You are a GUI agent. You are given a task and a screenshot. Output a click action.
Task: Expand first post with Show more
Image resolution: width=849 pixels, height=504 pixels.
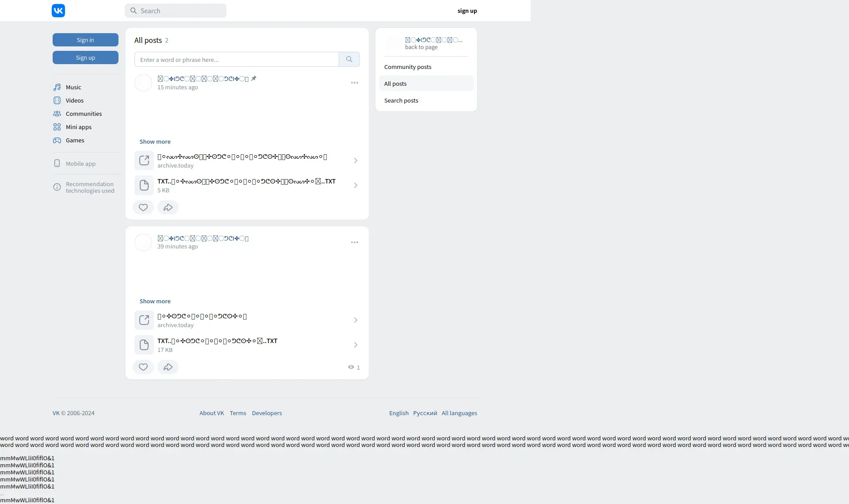[x=155, y=141]
